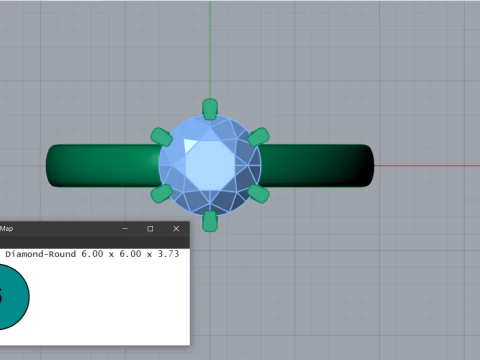The image size is (480, 360).
Task: Maximize the Map window
Action: tap(150, 229)
